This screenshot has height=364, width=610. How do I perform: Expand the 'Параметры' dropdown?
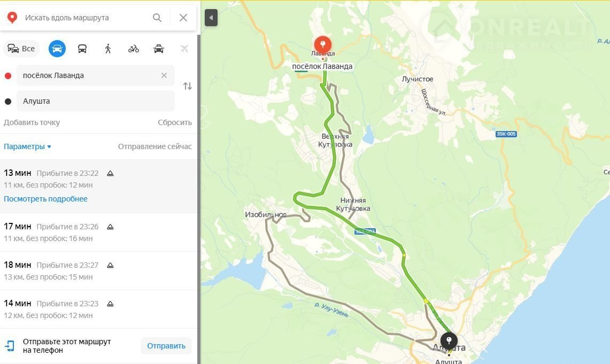[27, 146]
